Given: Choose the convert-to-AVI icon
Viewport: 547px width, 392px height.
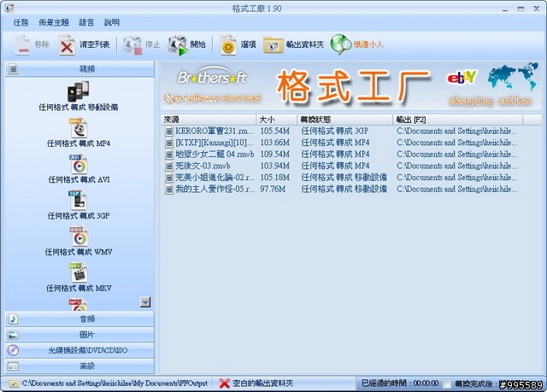Looking at the screenshot, I should pyautogui.click(x=78, y=164).
